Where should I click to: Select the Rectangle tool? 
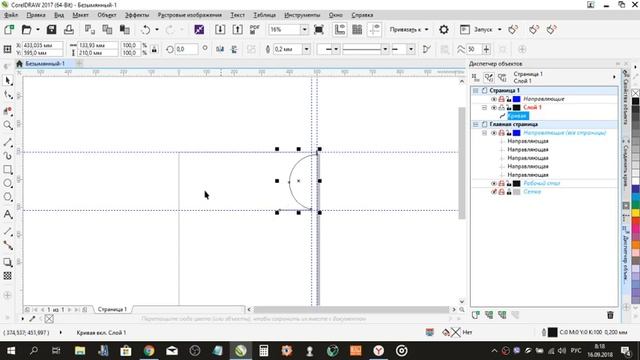(8, 169)
